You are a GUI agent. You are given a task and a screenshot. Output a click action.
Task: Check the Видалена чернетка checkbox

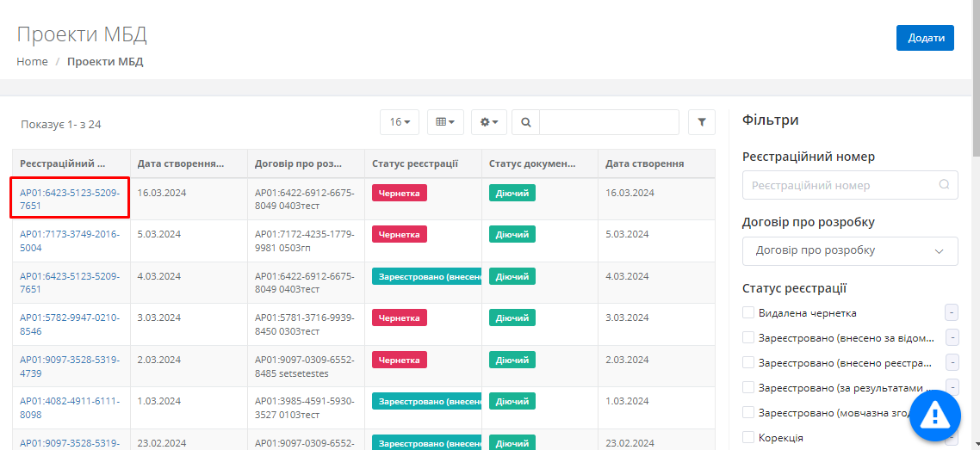point(748,313)
